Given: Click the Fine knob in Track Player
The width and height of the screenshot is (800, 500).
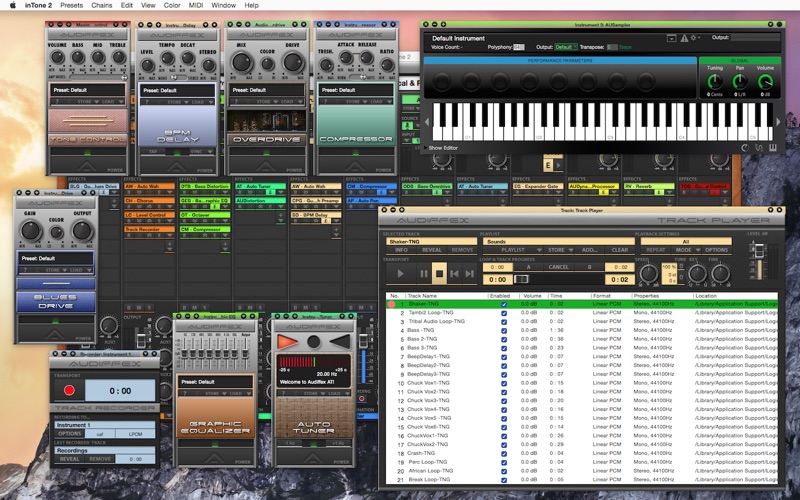Looking at the screenshot, I should click(x=720, y=273).
